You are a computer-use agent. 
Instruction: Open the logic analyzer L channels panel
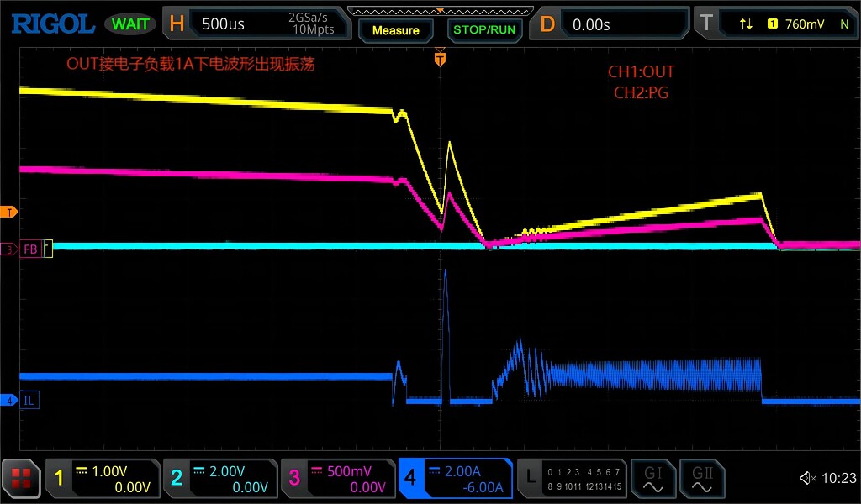click(x=573, y=479)
